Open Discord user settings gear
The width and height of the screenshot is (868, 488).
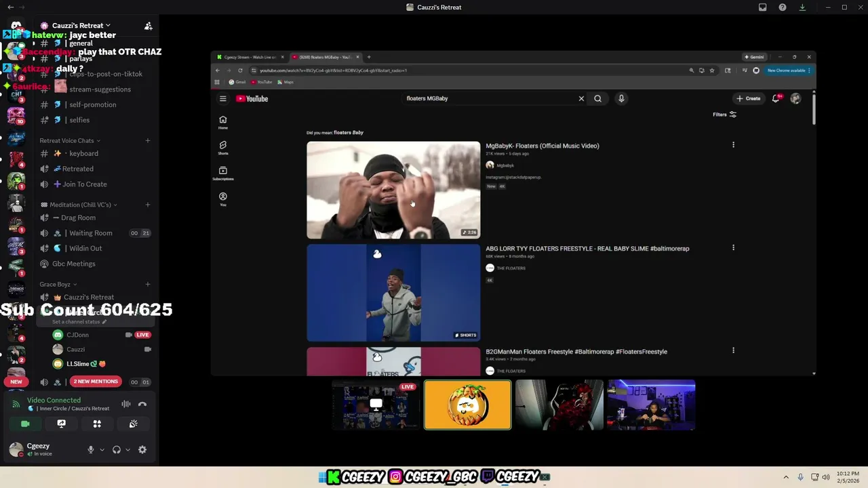(x=142, y=449)
